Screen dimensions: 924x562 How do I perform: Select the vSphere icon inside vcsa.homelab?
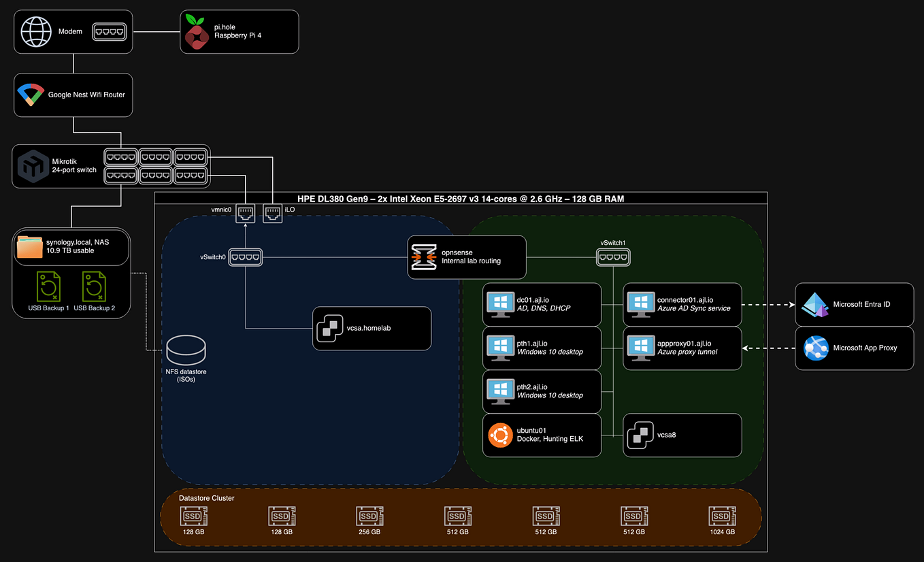click(330, 328)
